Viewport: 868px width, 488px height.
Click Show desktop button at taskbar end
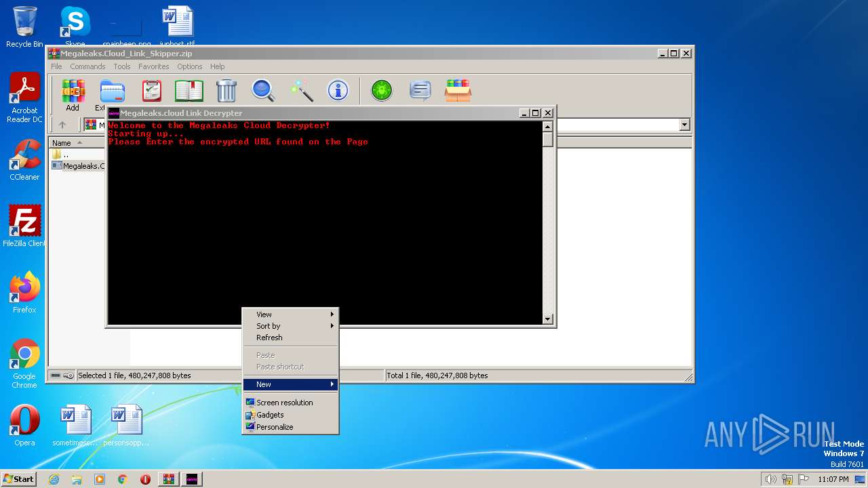860,479
